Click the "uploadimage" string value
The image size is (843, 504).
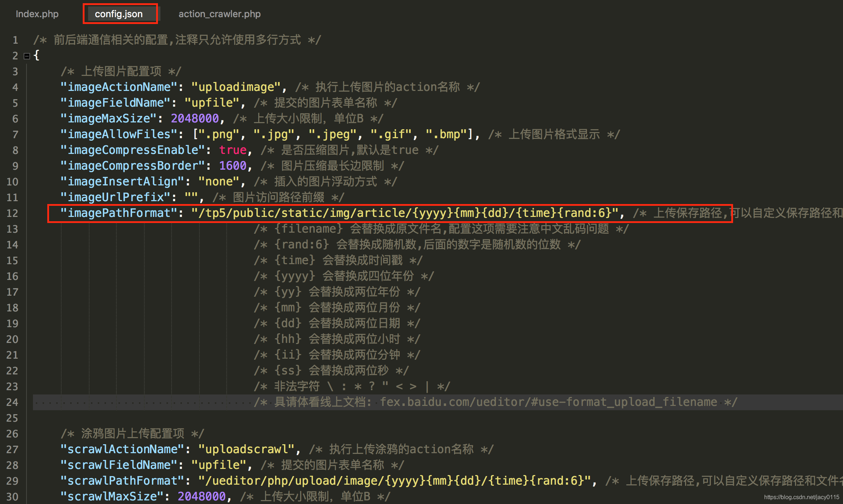(236, 87)
